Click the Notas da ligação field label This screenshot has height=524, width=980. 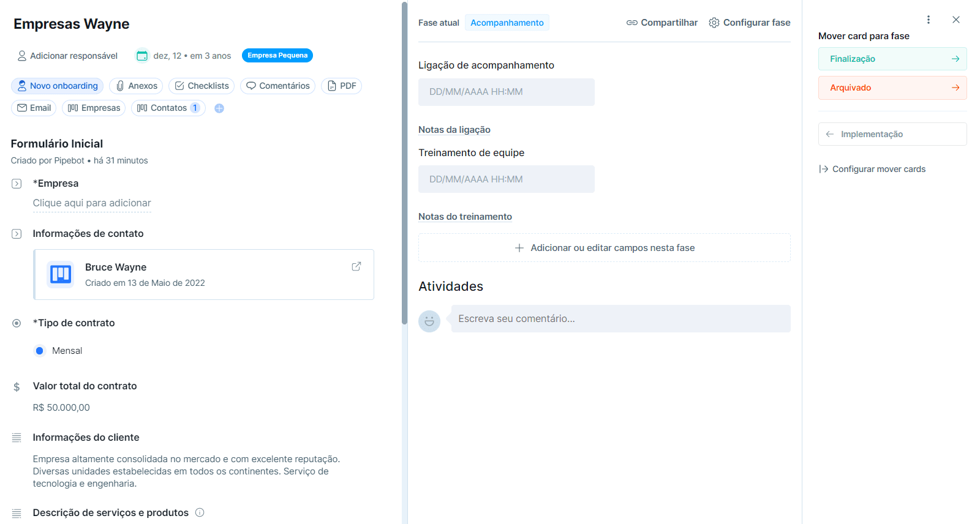click(x=454, y=130)
